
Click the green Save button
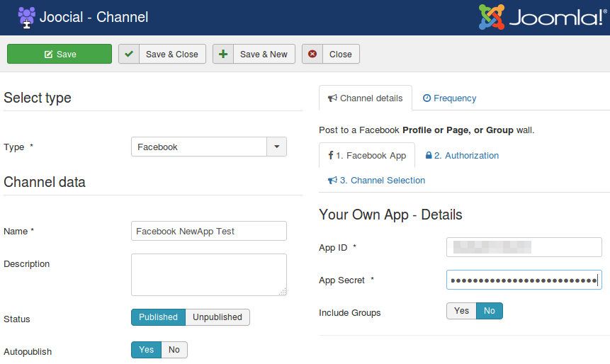(60, 54)
